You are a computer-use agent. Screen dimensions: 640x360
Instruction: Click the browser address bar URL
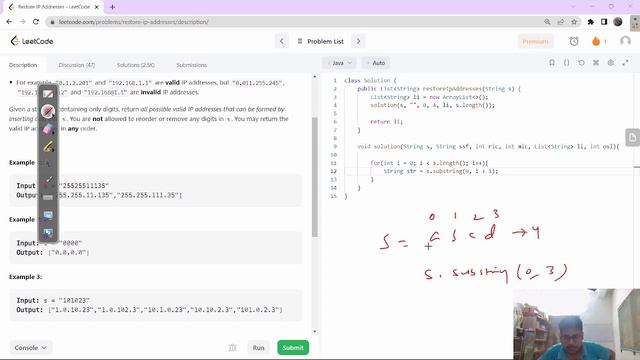click(x=133, y=22)
